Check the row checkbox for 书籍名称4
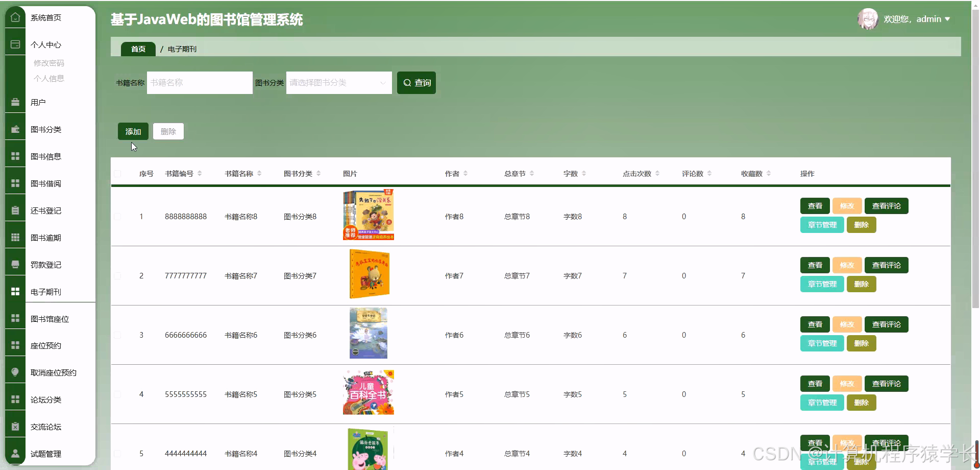Viewport: 980px width, 470px height. (117, 454)
